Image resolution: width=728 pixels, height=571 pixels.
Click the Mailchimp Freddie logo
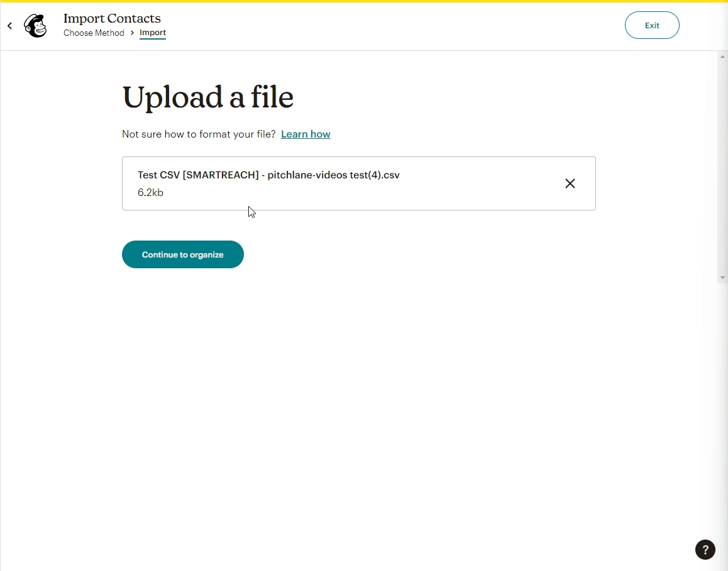[x=35, y=26]
